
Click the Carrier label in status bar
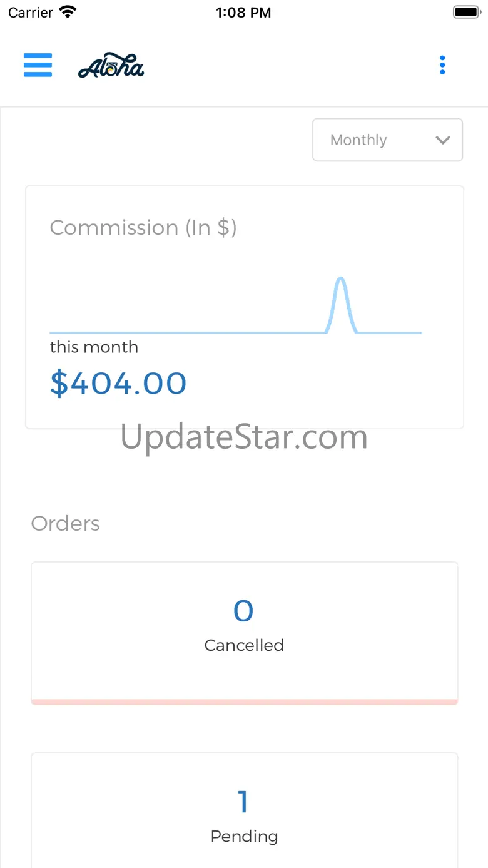click(31, 12)
